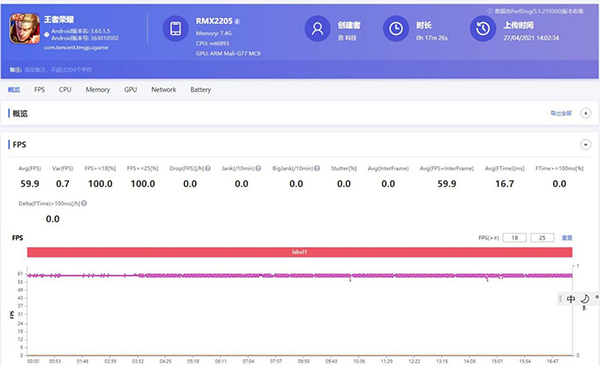Click the export all link
Image resolution: width=600 pixels, height=366 pixels.
[561, 113]
